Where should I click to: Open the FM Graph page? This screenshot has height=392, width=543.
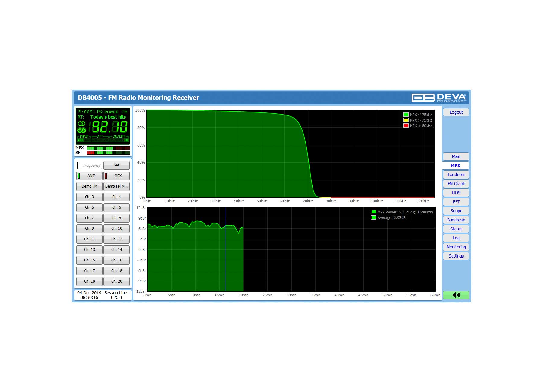(456, 184)
